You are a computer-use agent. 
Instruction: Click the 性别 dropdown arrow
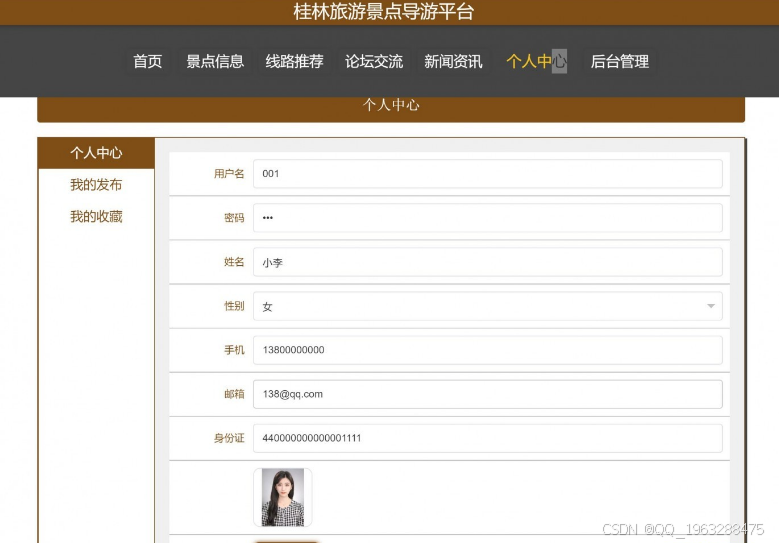(x=711, y=306)
